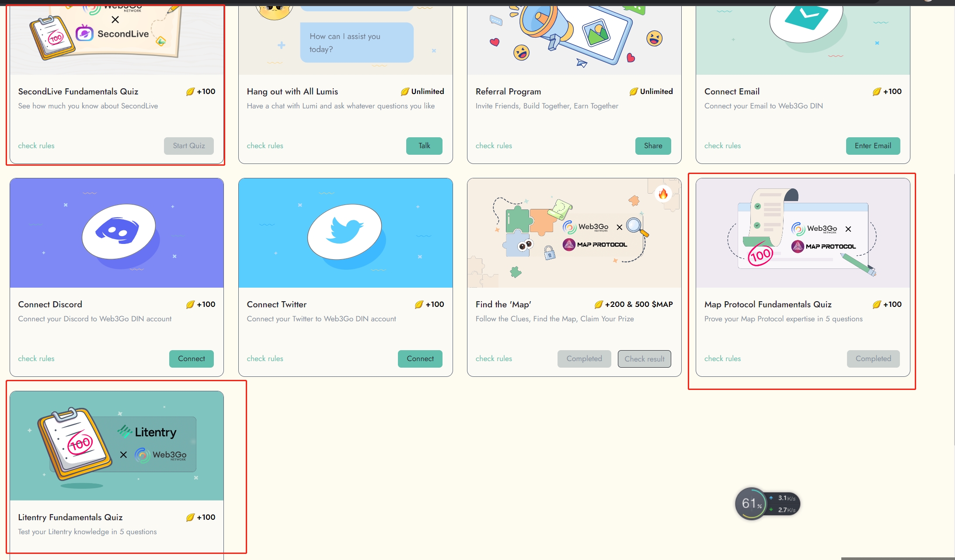Open check rules for Referral Program

tap(493, 146)
